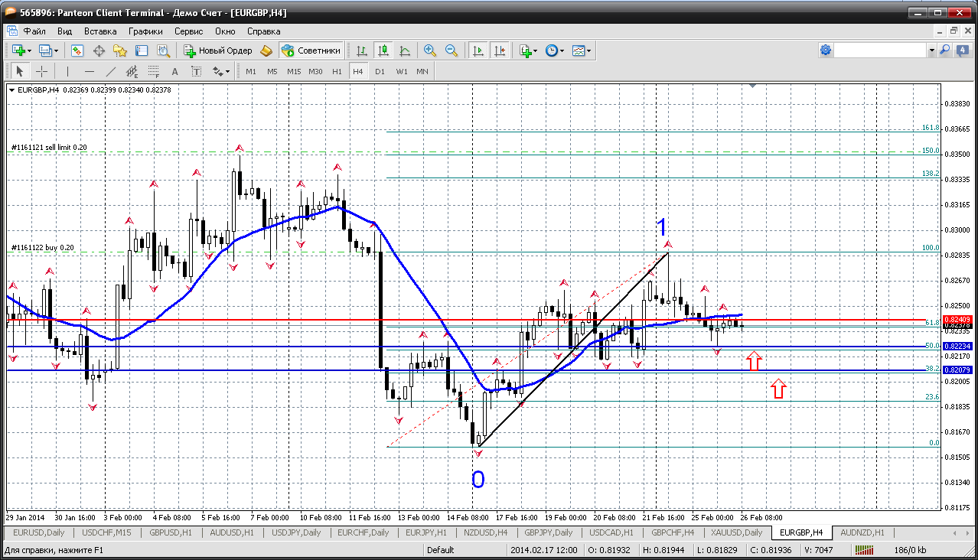Toggle Chart Shift button

pos(500,50)
